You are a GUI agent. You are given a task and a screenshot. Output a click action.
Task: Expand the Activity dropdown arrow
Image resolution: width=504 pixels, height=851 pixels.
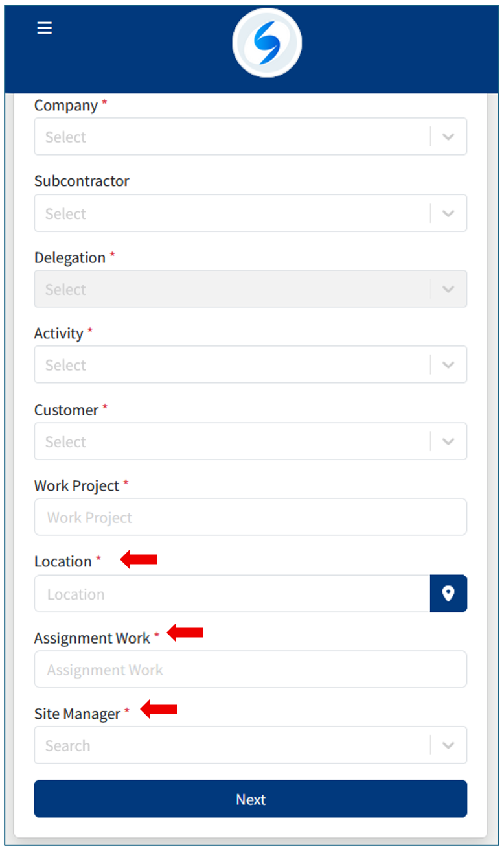point(448,365)
